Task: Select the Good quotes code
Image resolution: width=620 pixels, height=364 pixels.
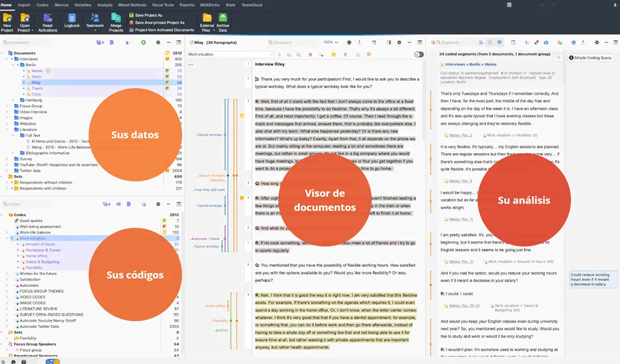Action: point(31,221)
